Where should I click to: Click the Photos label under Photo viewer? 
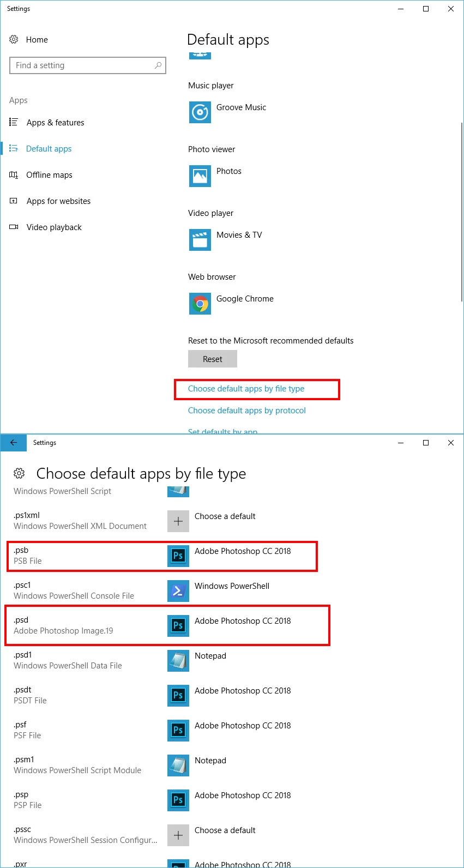coord(228,171)
